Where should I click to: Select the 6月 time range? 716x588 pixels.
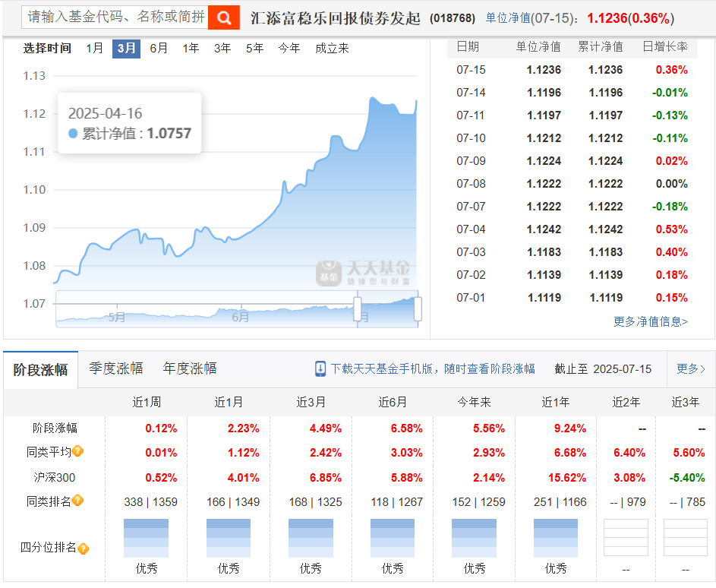pos(159,48)
